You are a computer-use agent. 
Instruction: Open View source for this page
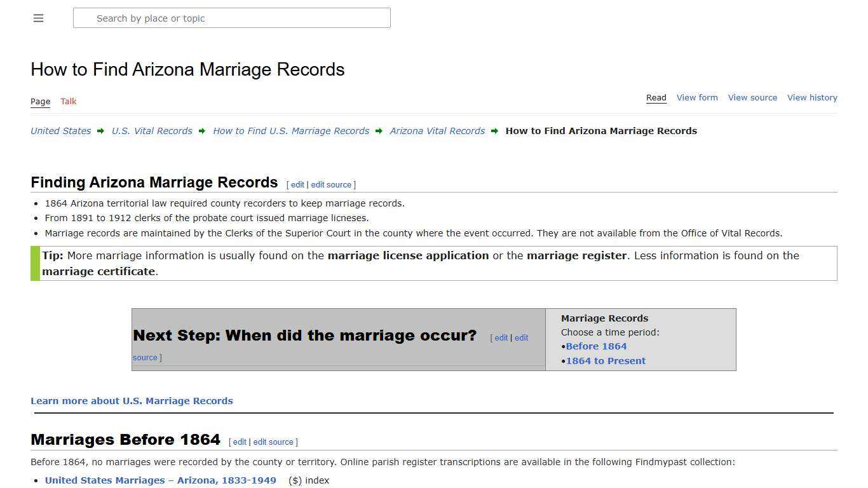pos(752,97)
